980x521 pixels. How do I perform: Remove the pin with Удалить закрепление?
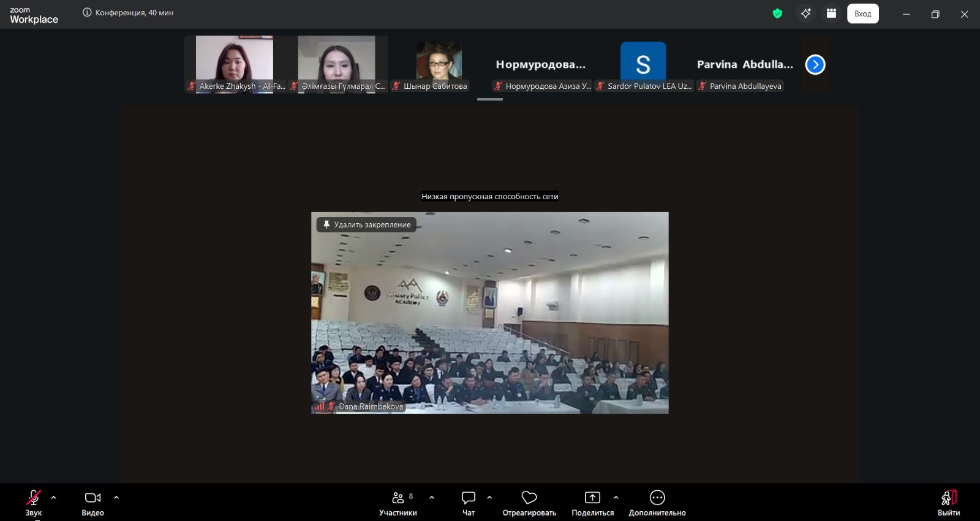coord(366,225)
